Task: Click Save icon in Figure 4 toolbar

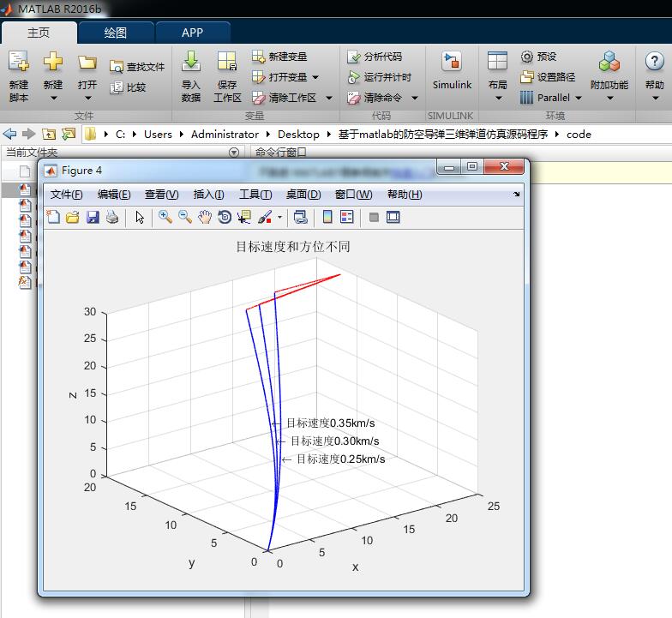Action: [x=93, y=218]
